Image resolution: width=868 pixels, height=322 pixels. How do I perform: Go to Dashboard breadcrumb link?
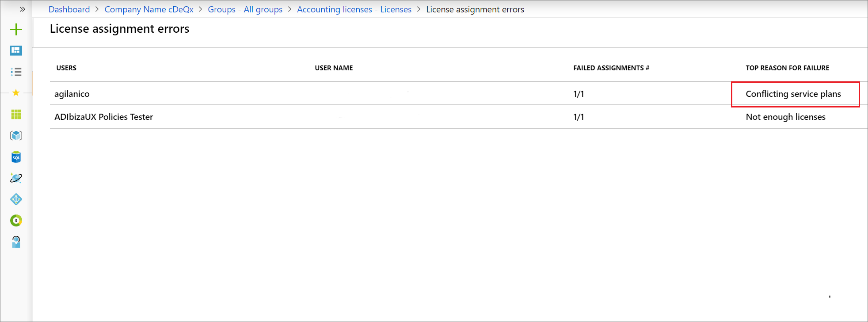(x=69, y=9)
